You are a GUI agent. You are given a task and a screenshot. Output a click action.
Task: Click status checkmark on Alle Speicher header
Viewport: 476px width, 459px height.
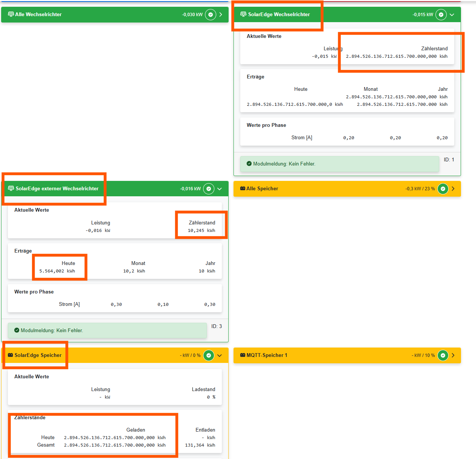click(443, 189)
